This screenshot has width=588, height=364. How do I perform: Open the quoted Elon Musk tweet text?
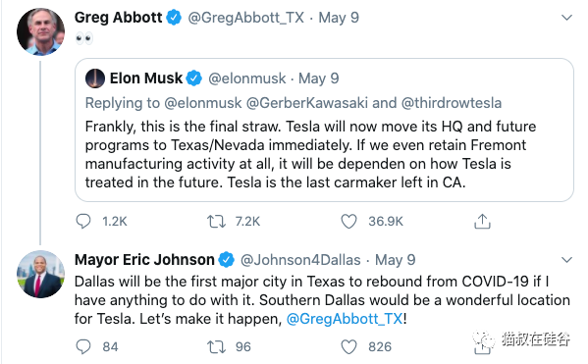tap(310, 154)
